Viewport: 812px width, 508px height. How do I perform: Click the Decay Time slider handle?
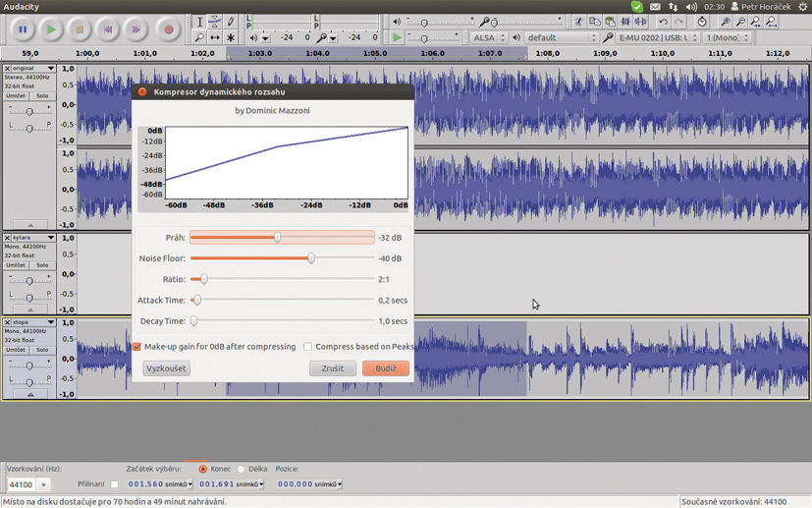[193, 321]
